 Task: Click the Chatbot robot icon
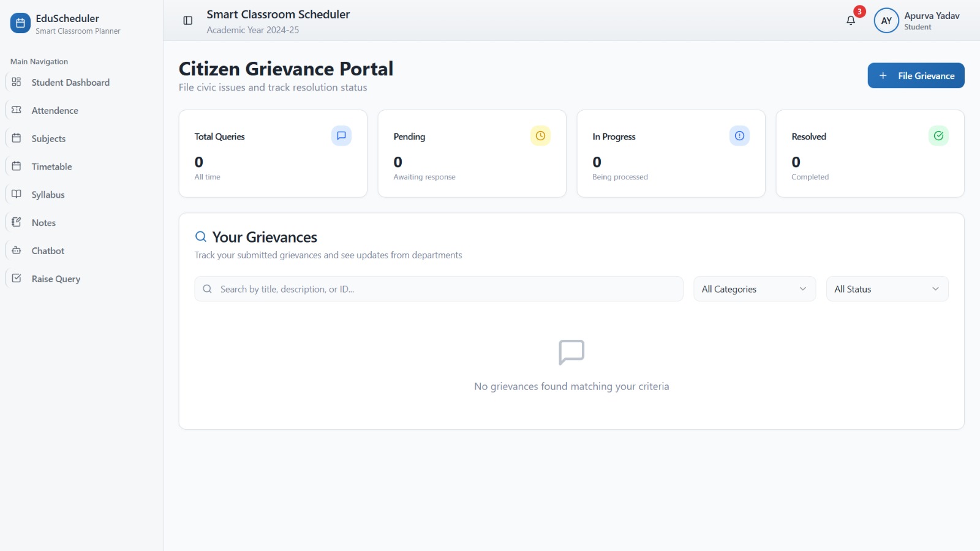point(17,250)
